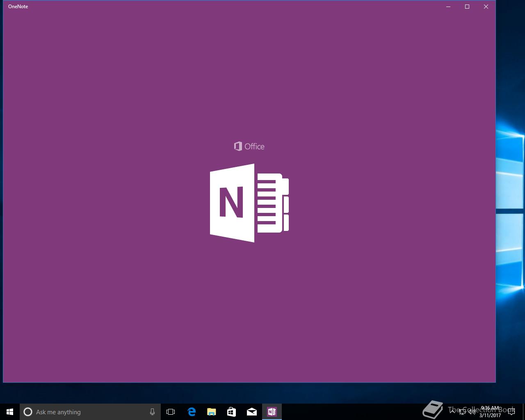Click the taskbar date 3/11/2017

coord(490,415)
